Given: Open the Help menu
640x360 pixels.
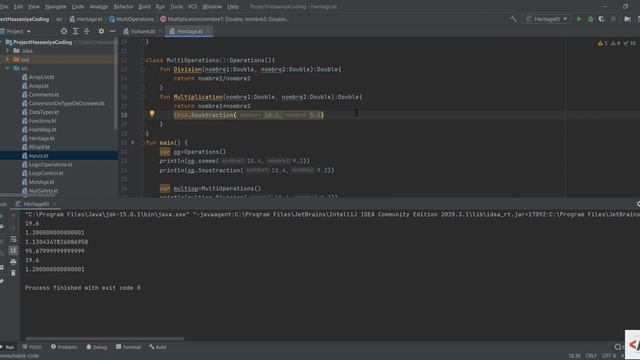Looking at the screenshot, I should (233, 7).
